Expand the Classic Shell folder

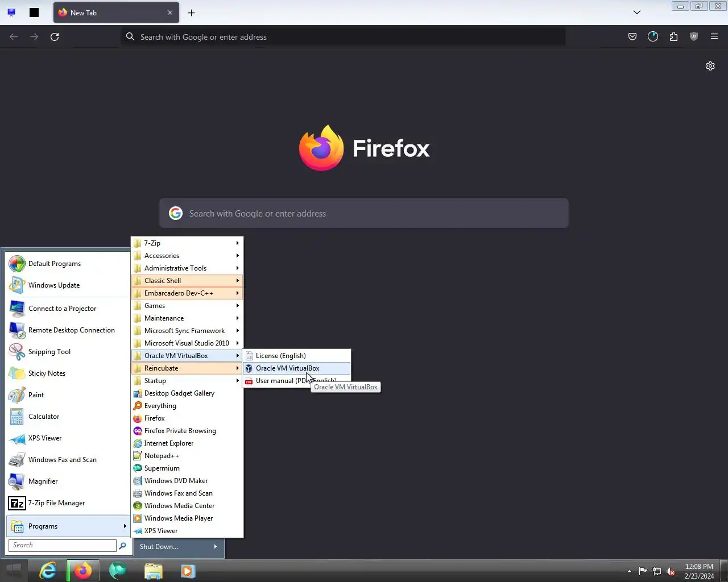point(187,281)
